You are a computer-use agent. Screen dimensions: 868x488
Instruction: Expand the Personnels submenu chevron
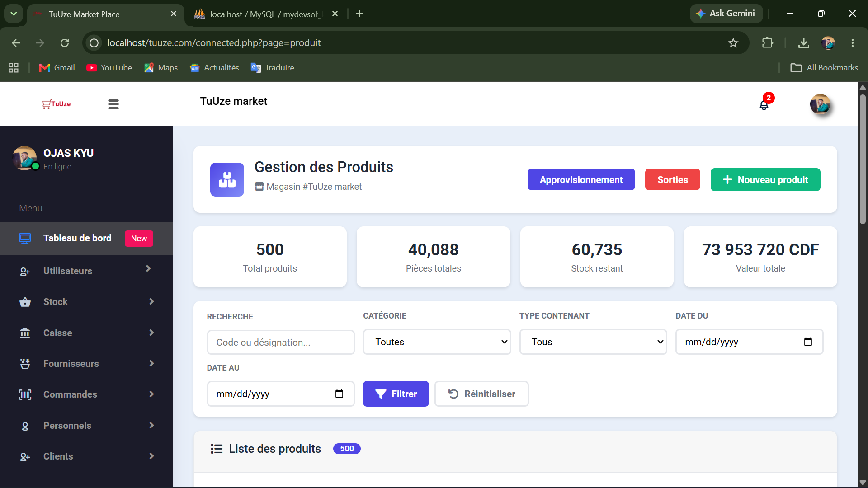pyautogui.click(x=151, y=425)
